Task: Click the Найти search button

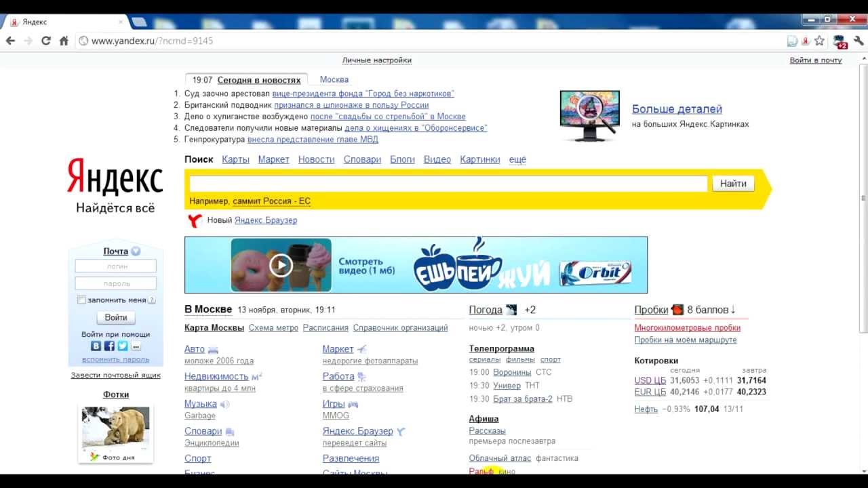Action: pyautogui.click(x=733, y=183)
